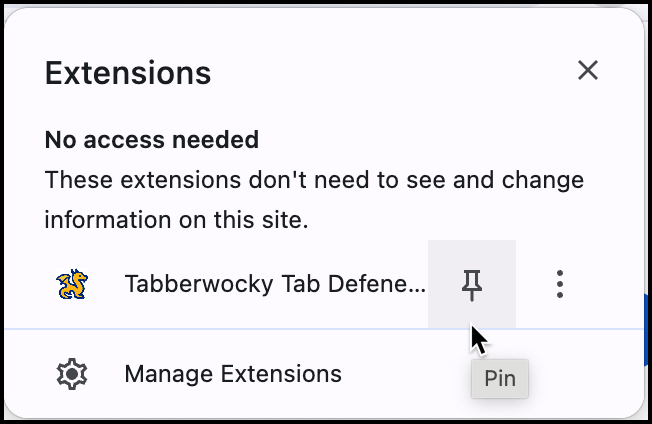The height and width of the screenshot is (424, 652).
Task: Click the vertical ellipsis icon
Action: pos(560,285)
